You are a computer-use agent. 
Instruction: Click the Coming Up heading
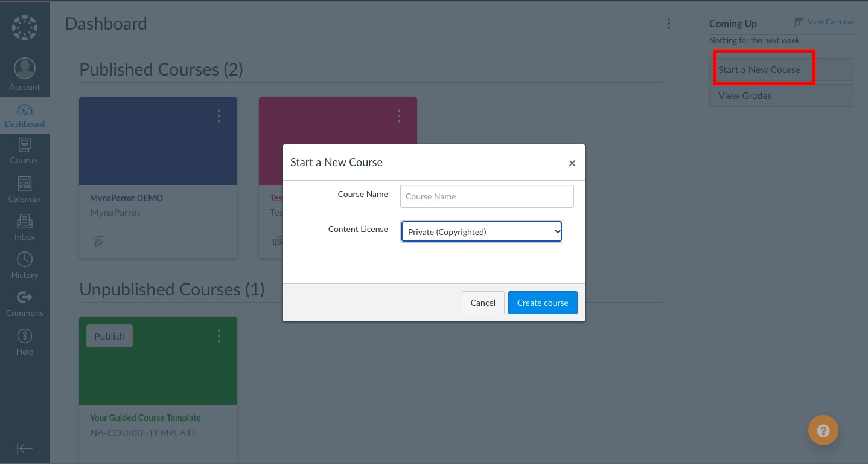[x=733, y=24]
